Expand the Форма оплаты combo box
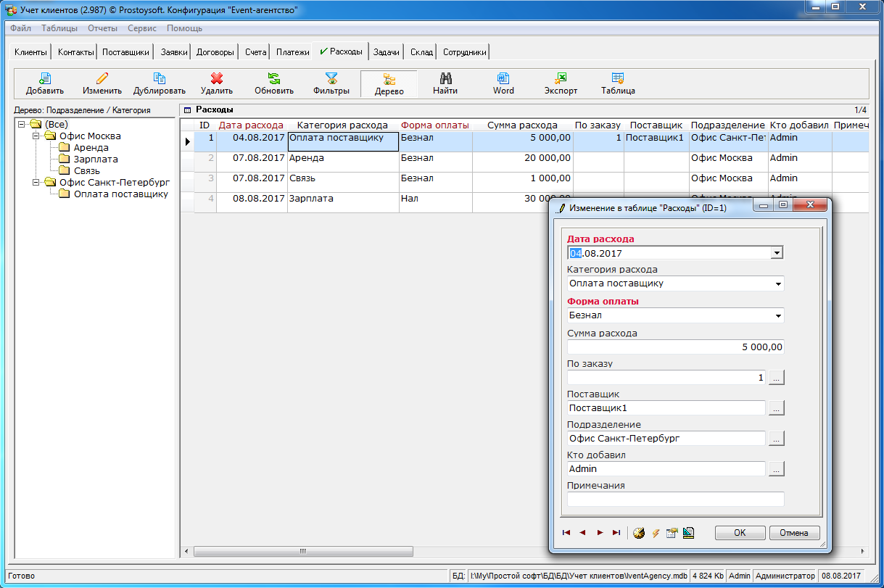The width and height of the screenshot is (884, 588). tap(778, 315)
